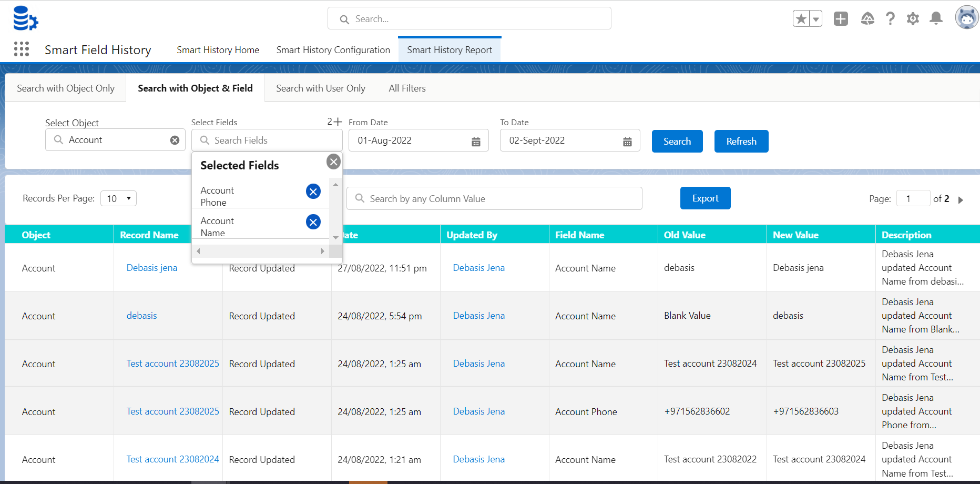Screen dimensions: 980x484
Task: Expand the favorites list dropdown arrow
Action: pyautogui.click(x=816, y=19)
